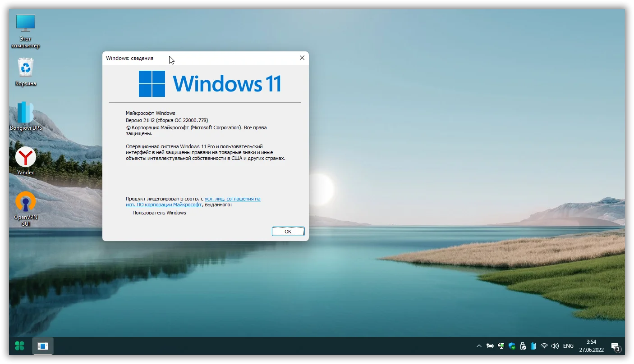The width and height of the screenshot is (634, 364).
Task: Open the Wi-Fi network tray icon
Action: (544, 346)
